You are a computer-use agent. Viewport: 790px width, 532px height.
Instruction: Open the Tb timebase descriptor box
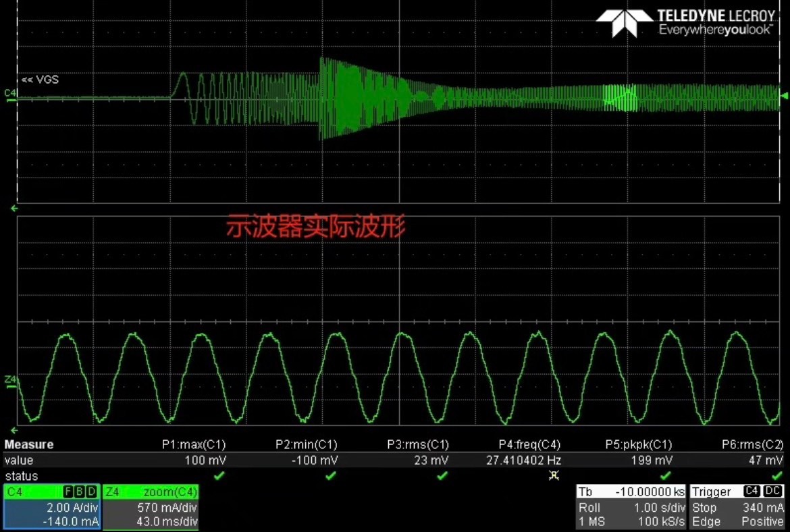tap(631, 506)
